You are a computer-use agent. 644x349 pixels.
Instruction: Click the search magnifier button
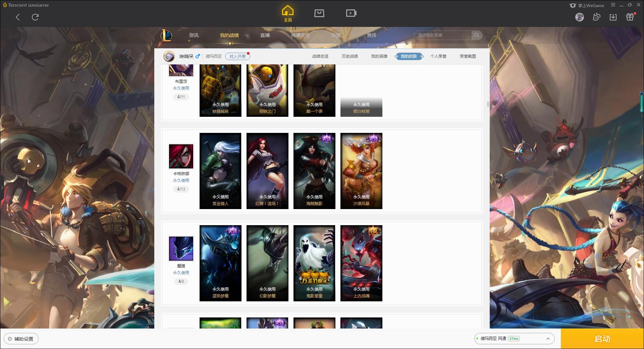pyautogui.click(x=477, y=35)
